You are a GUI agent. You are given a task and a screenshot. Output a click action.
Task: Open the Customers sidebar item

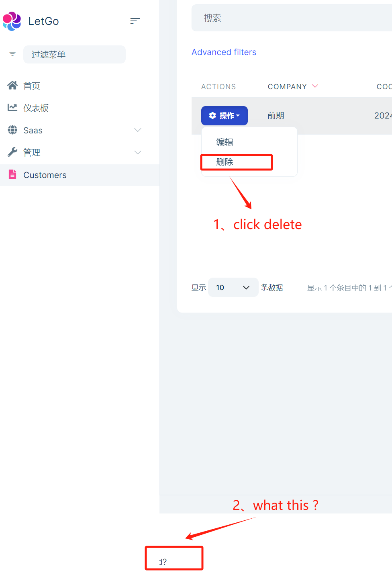(80, 175)
